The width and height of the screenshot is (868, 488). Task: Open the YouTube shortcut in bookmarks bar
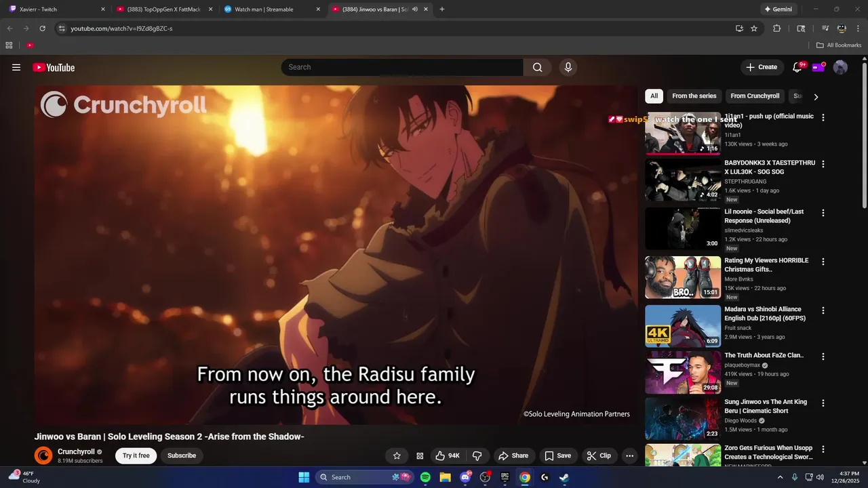(30, 45)
